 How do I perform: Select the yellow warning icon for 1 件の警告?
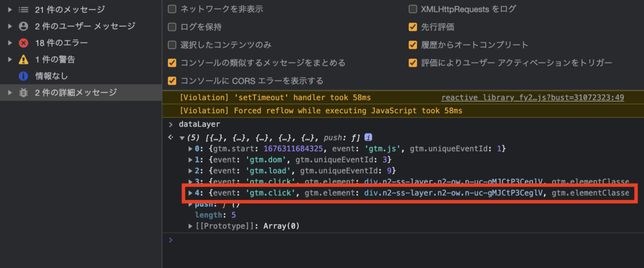coord(24,59)
